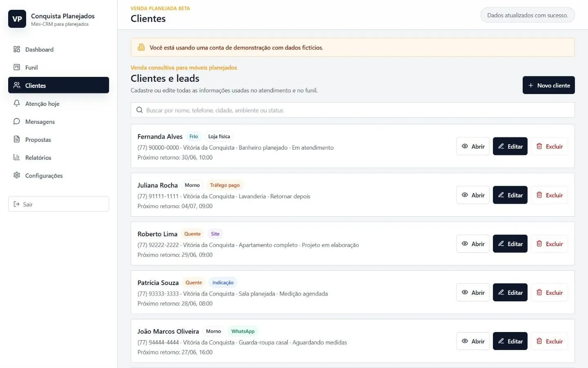
Task: Open Roberto Lima's record with Abrir
Action: coord(473,244)
